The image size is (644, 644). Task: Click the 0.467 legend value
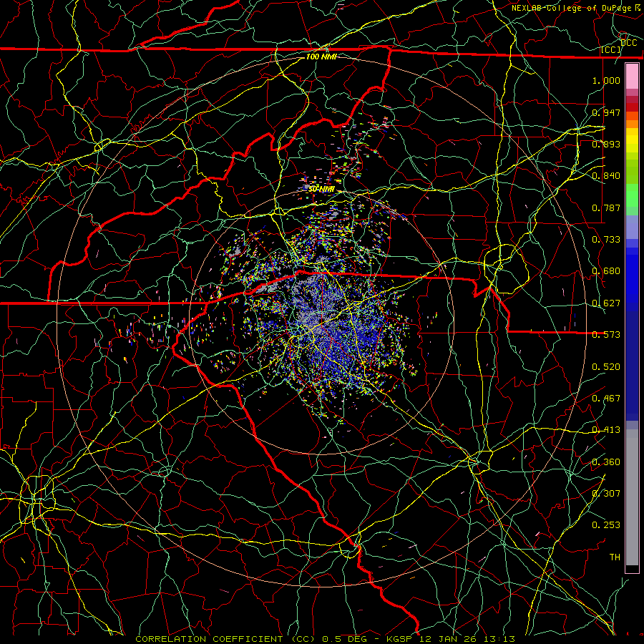(x=606, y=399)
